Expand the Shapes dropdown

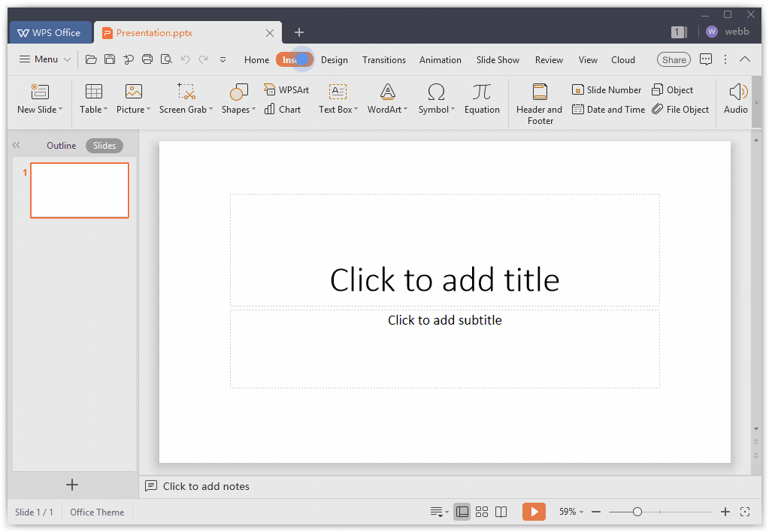coord(239,110)
